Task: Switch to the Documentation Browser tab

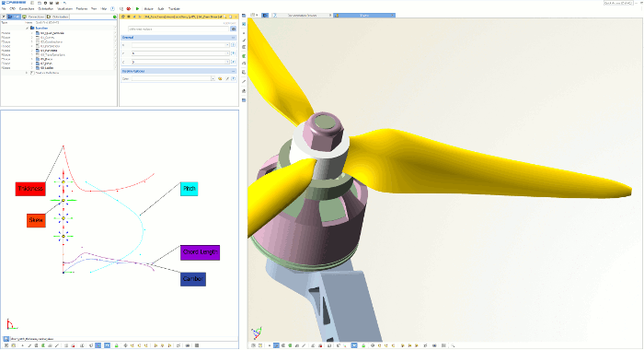Action: click(x=303, y=16)
